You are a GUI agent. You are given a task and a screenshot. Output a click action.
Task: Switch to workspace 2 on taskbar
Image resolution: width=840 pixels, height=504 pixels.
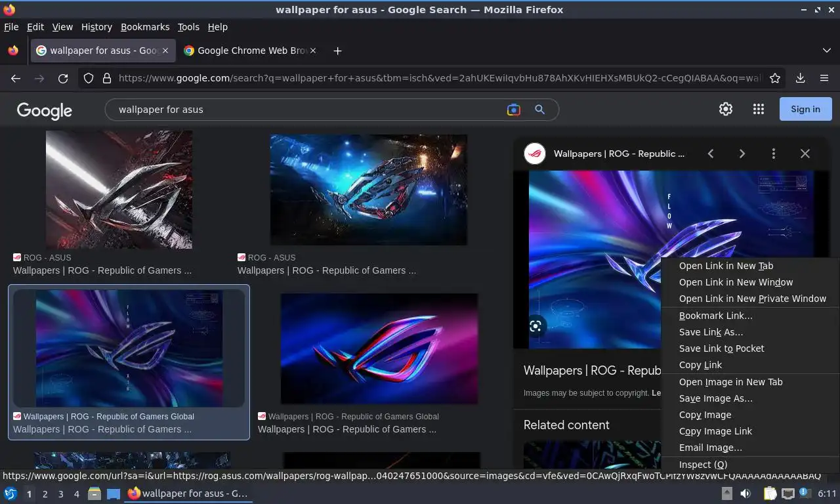(45, 493)
